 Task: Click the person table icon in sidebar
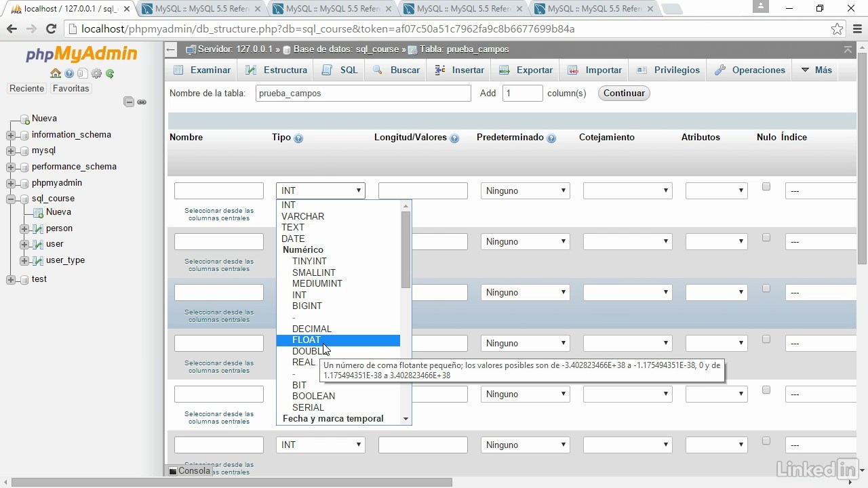click(38, 228)
